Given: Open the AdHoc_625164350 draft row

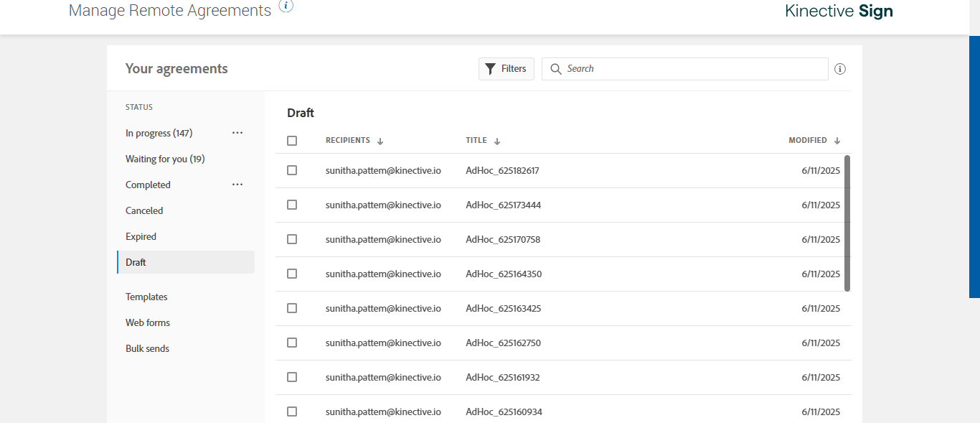Looking at the screenshot, I should [x=503, y=274].
